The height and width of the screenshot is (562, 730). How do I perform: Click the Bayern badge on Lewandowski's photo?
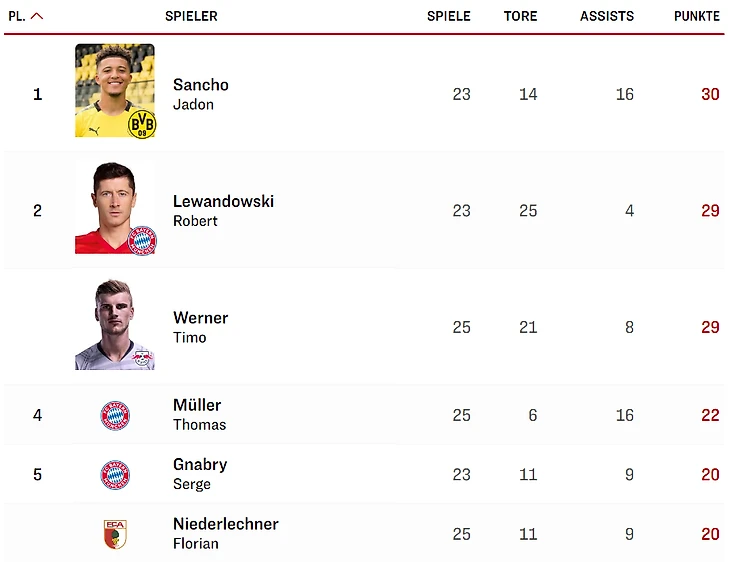pos(142,241)
